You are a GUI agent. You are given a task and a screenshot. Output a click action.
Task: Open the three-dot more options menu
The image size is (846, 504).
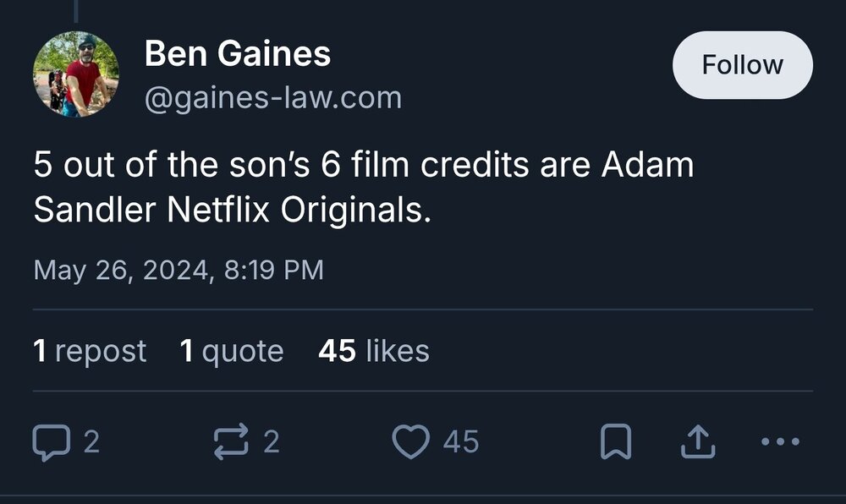[779, 441]
